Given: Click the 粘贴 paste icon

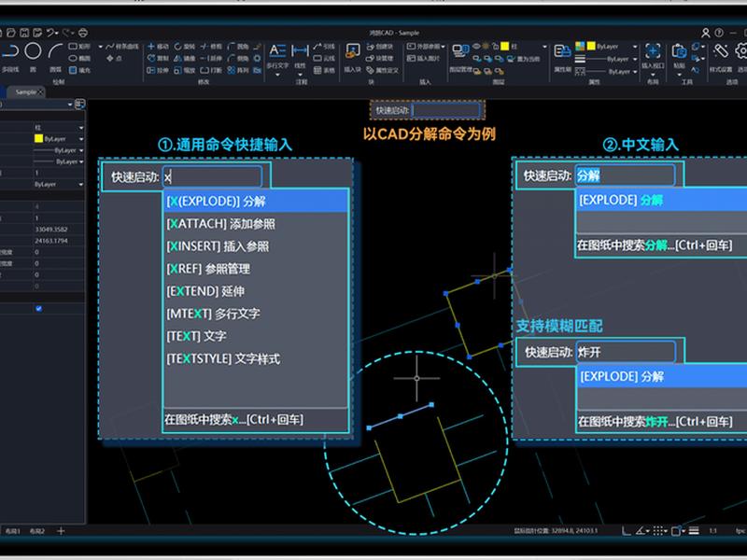Looking at the screenshot, I should tap(679, 50).
